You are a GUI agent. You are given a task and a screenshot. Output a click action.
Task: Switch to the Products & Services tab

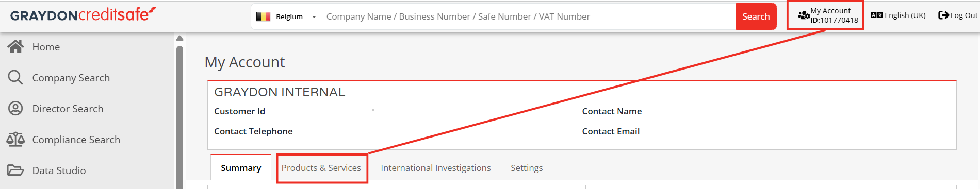point(321,168)
